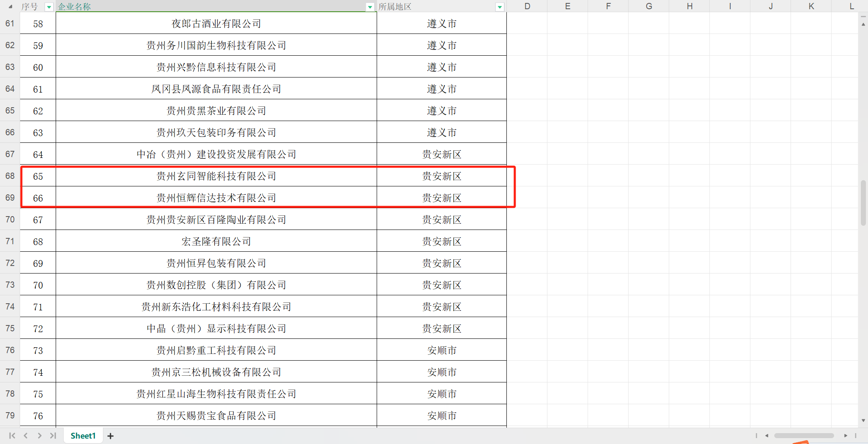
Task: Click the next sheet arrow
Action: (39, 436)
